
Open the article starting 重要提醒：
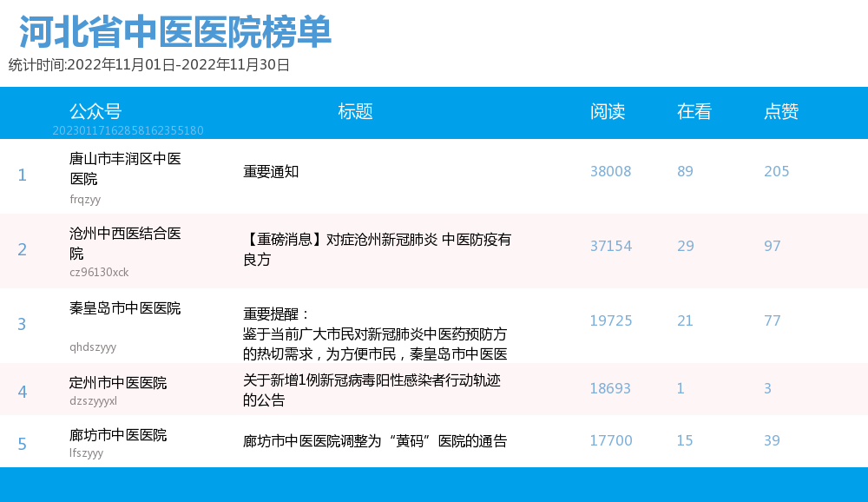(375, 334)
